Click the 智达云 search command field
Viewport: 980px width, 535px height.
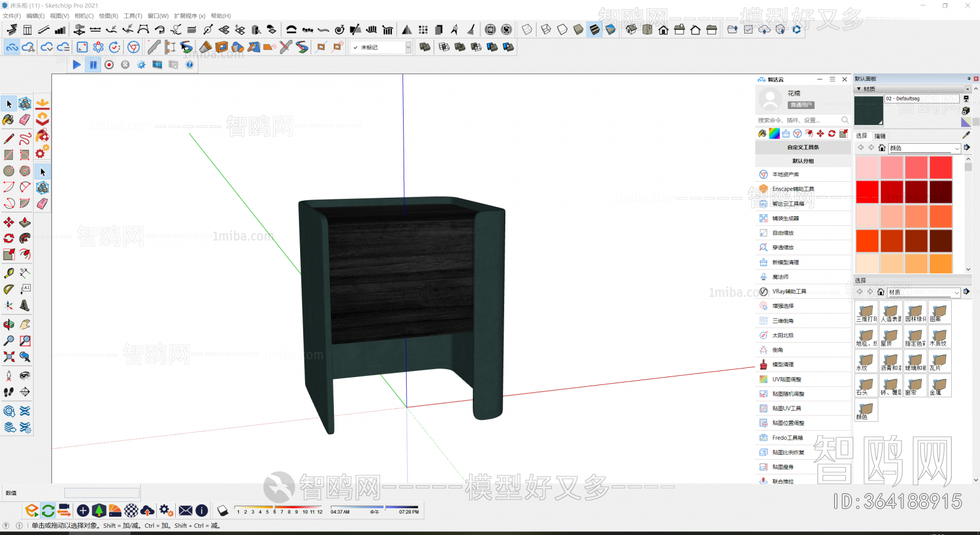[x=803, y=121]
